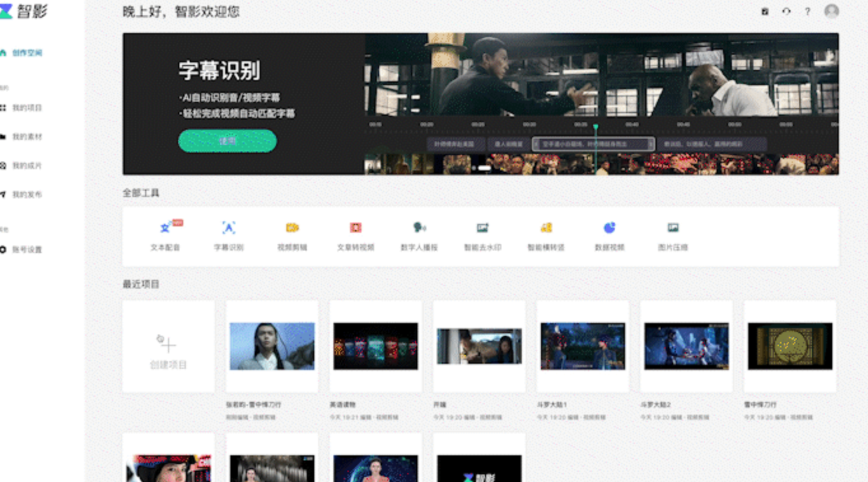Viewport: 868px width, 482px height.
Task: Open the 雪中悍刀行 project with golden window thumbnail
Action: (x=790, y=347)
